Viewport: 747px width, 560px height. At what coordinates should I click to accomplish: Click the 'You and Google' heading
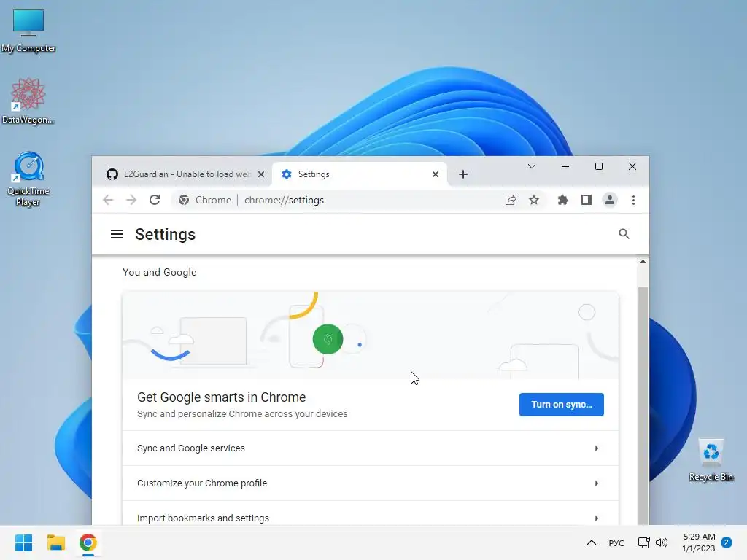coord(160,272)
